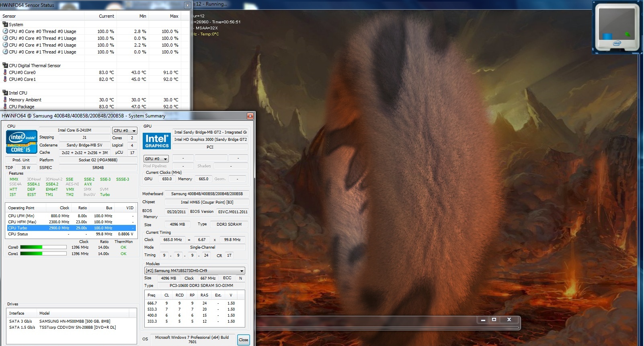This screenshot has height=346, width=644.
Task: Click the Operating Point column header
Action: coord(26,208)
